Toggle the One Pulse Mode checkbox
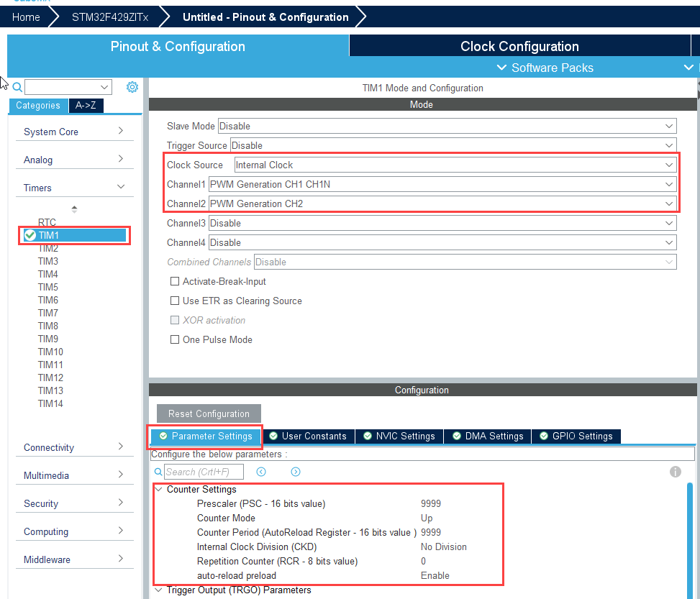Viewport: 700px width, 599px height. click(175, 340)
